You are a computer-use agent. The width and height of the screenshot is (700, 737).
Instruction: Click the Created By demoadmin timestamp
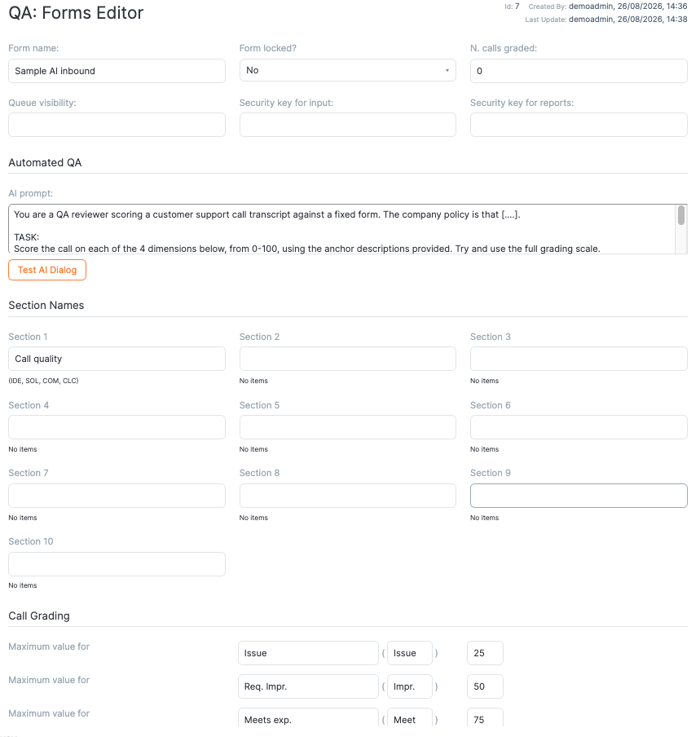point(627,7)
